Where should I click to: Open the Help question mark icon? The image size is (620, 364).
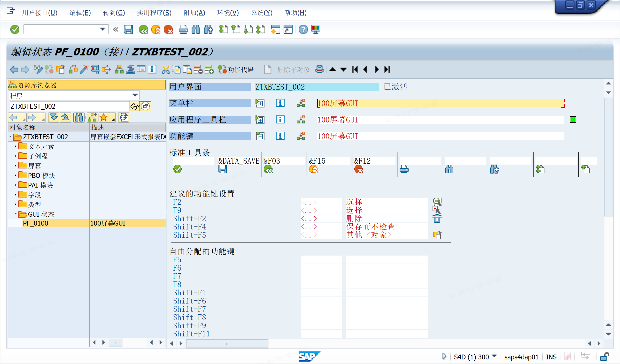[303, 30]
